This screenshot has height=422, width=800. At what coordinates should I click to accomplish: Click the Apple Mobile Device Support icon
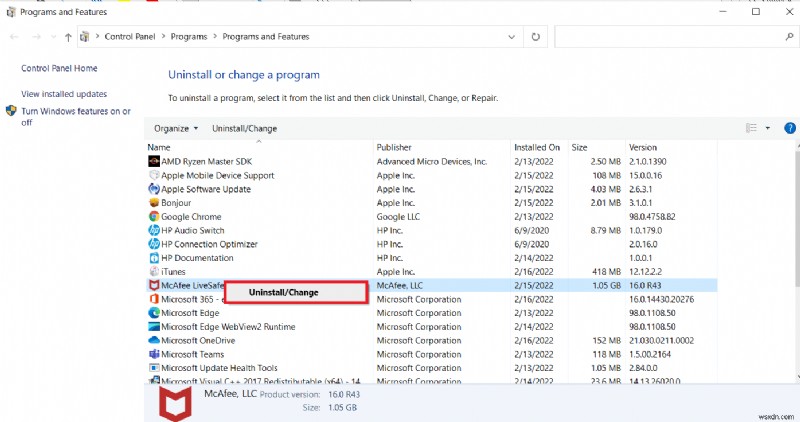point(154,175)
